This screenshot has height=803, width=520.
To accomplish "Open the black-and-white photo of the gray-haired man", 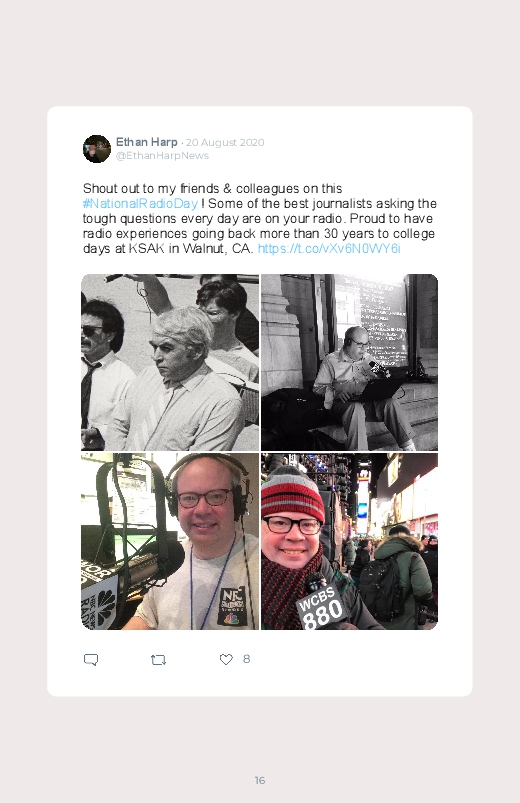I will 170,362.
